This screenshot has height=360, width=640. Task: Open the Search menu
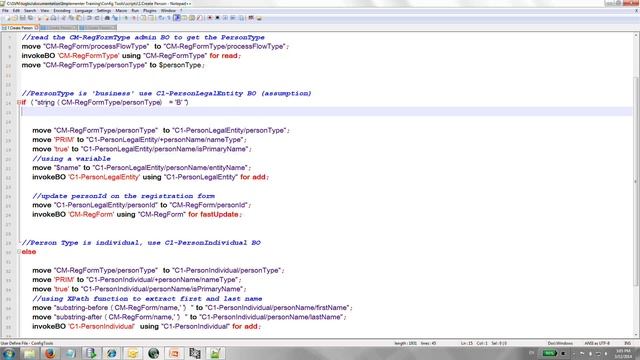point(30,11)
